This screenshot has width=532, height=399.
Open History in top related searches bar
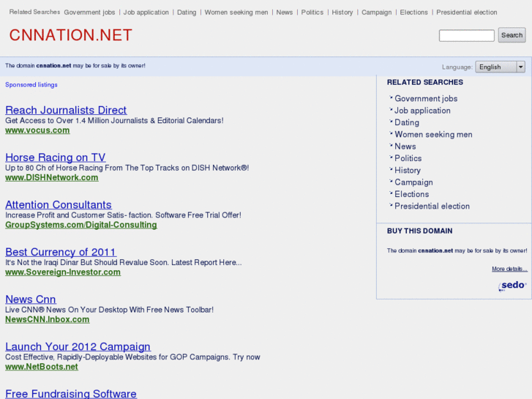[x=342, y=12]
